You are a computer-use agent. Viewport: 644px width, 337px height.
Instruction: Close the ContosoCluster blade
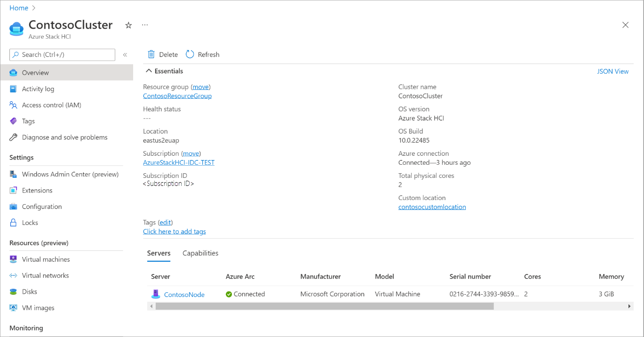tap(625, 25)
